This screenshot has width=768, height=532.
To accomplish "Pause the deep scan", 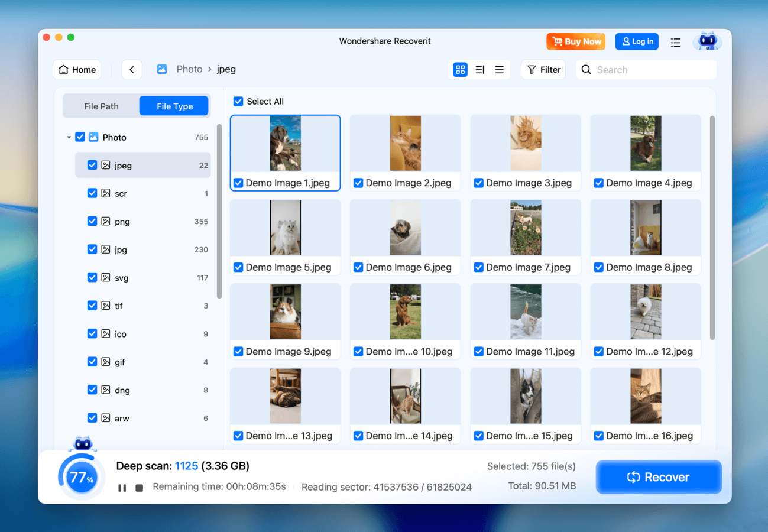I will pyautogui.click(x=122, y=488).
